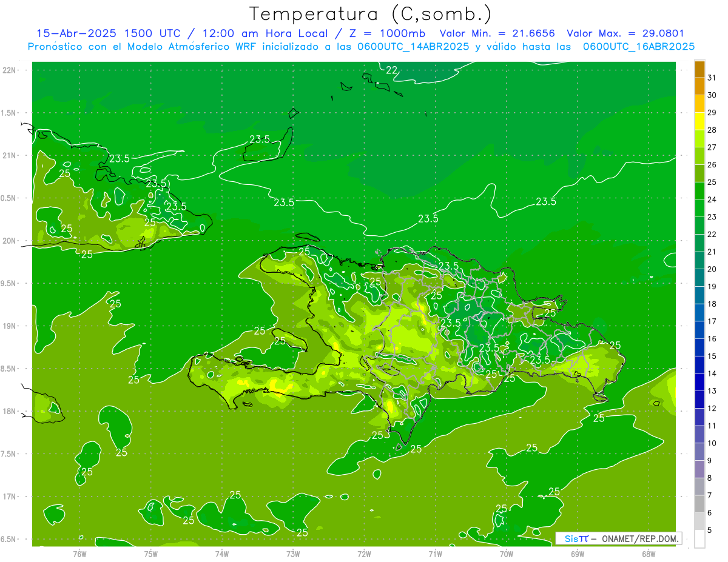The image size is (728, 562).
Task: Click the longitude label '68W'
Action: 649,554
